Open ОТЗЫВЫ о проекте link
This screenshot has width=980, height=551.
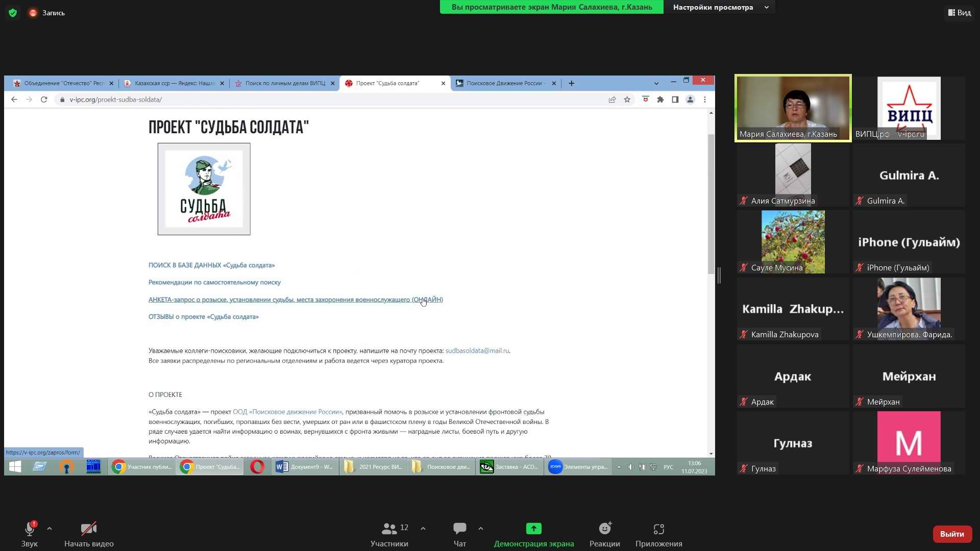click(203, 317)
